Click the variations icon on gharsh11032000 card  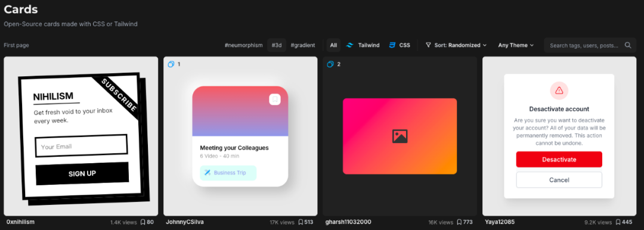click(x=330, y=64)
